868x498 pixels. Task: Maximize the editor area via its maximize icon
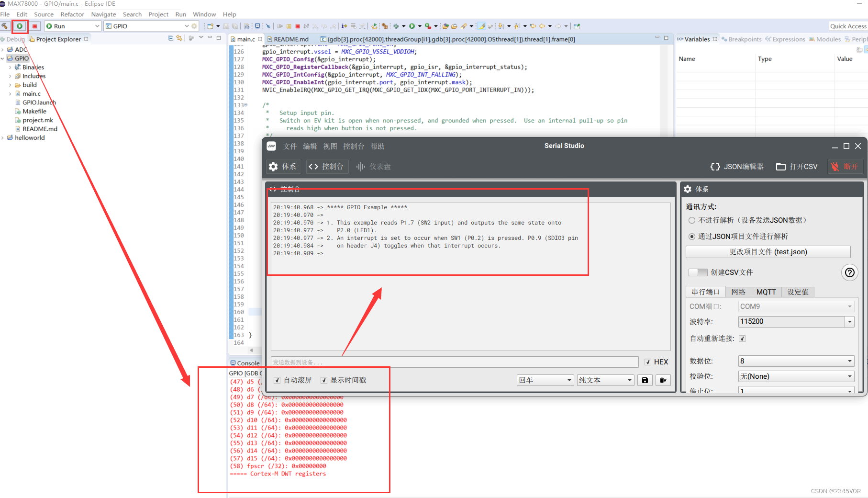[666, 38]
